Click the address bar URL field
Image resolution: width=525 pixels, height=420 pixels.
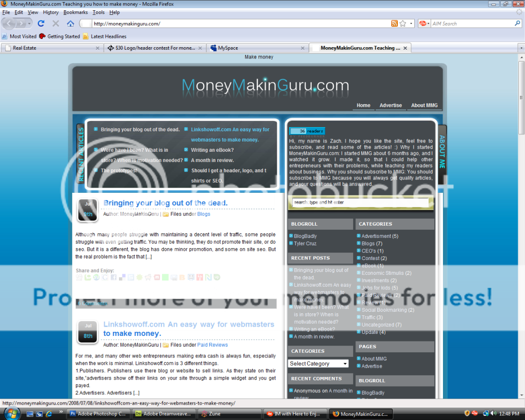(241, 24)
